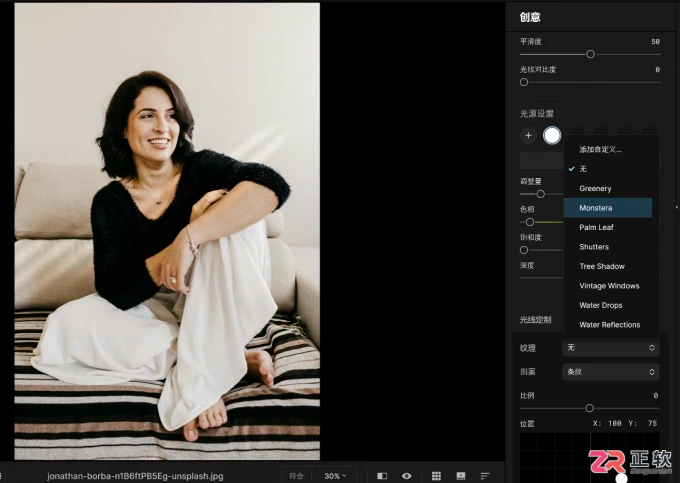This screenshot has width=680, height=483.
Task: Click the woman's photo on the canvas
Action: (167, 231)
